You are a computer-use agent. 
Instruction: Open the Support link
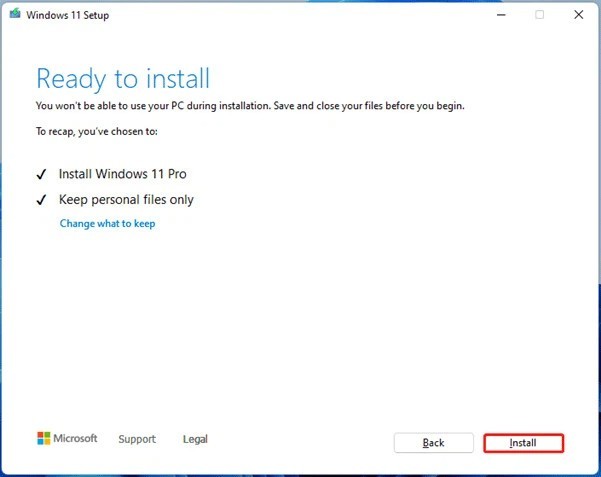tap(137, 439)
